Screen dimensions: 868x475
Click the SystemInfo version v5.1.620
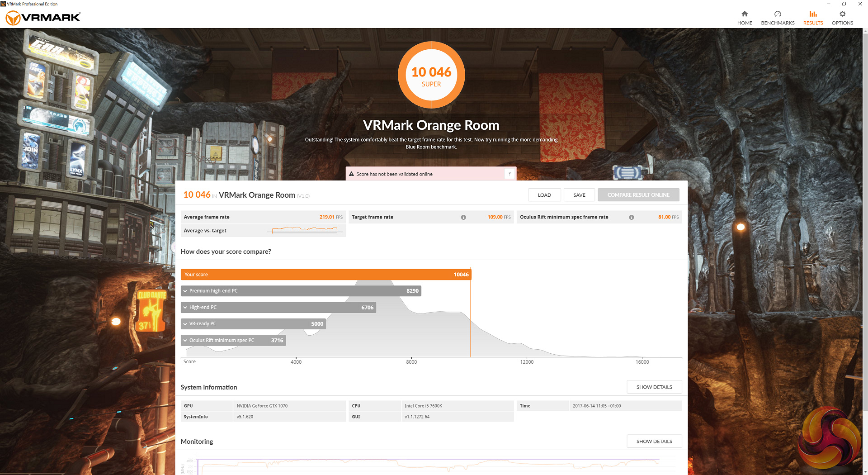(245, 417)
